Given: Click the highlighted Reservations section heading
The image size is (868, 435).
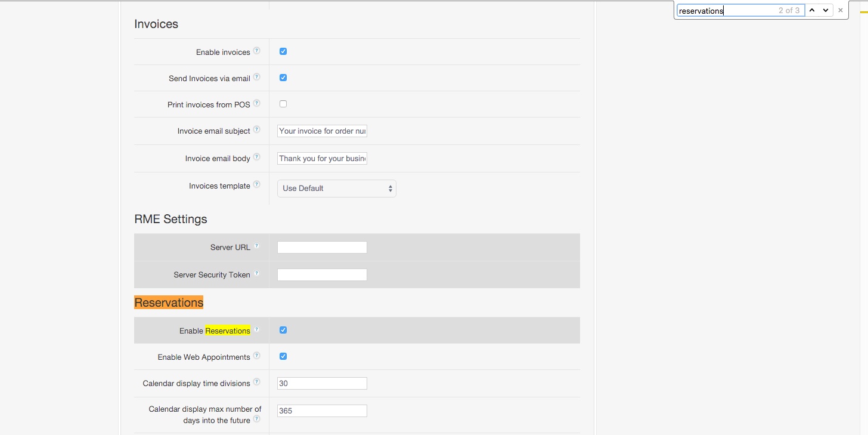Looking at the screenshot, I should (169, 303).
